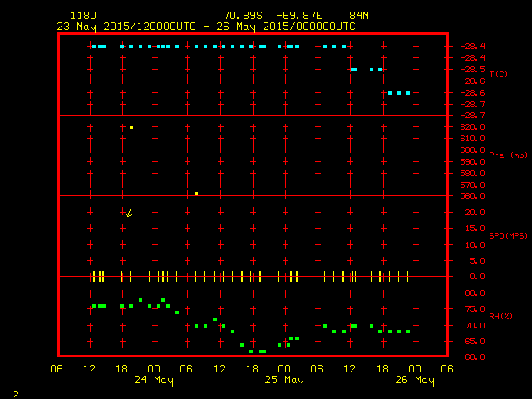Click the yellow wind direction arrow
532x399 pixels.
coord(129,213)
